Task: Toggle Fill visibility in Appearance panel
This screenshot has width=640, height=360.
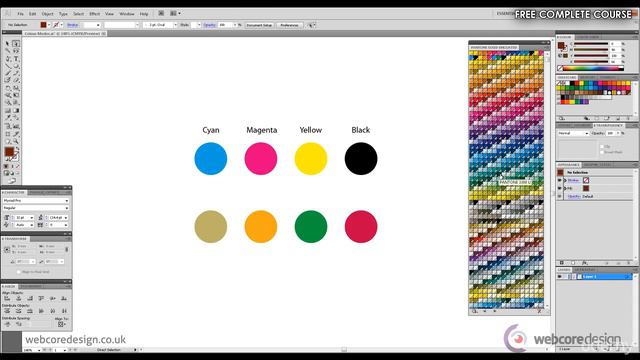Action: pyautogui.click(x=560, y=188)
